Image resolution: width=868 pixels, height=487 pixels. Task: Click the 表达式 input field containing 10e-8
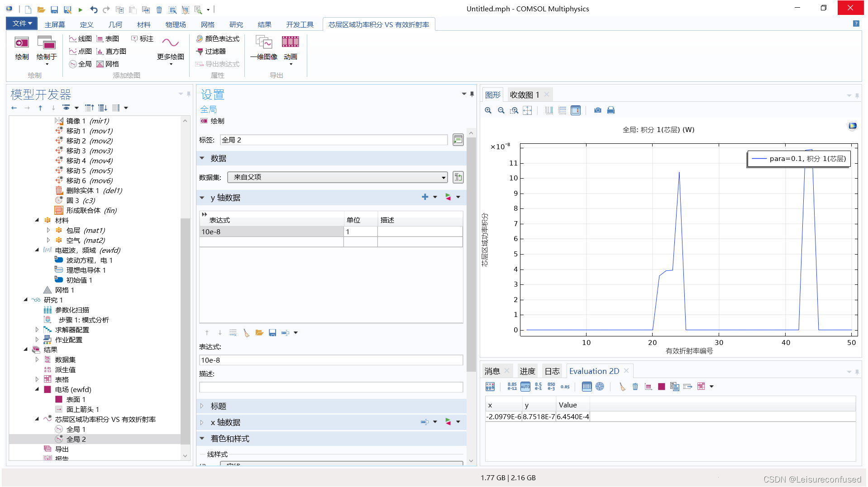pyautogui.click(x=331, y=360)
